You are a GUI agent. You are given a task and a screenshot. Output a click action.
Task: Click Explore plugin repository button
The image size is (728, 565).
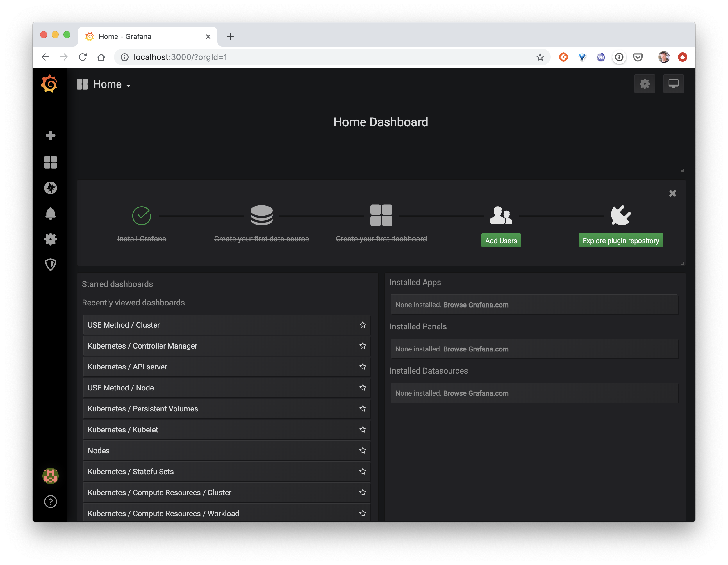[620, 241]
